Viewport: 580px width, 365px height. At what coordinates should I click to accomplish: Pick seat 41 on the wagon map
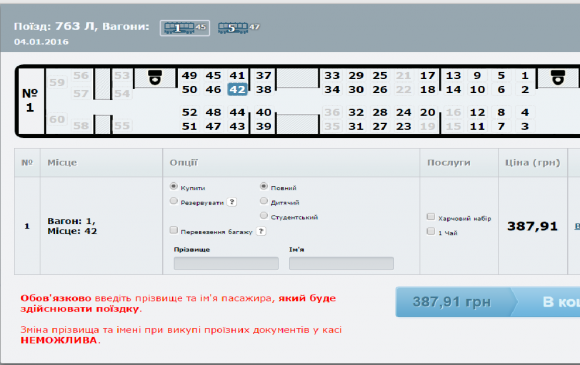point(237,75)
